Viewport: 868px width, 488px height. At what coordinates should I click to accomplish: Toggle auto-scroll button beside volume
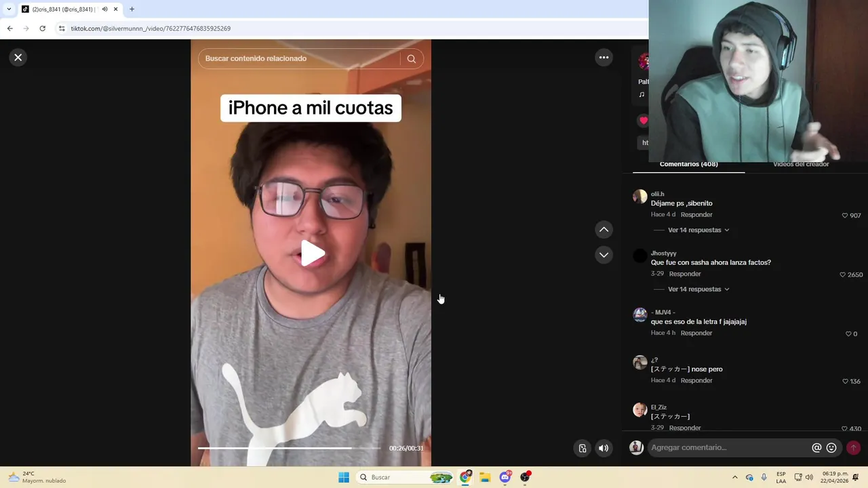(582, 448)
